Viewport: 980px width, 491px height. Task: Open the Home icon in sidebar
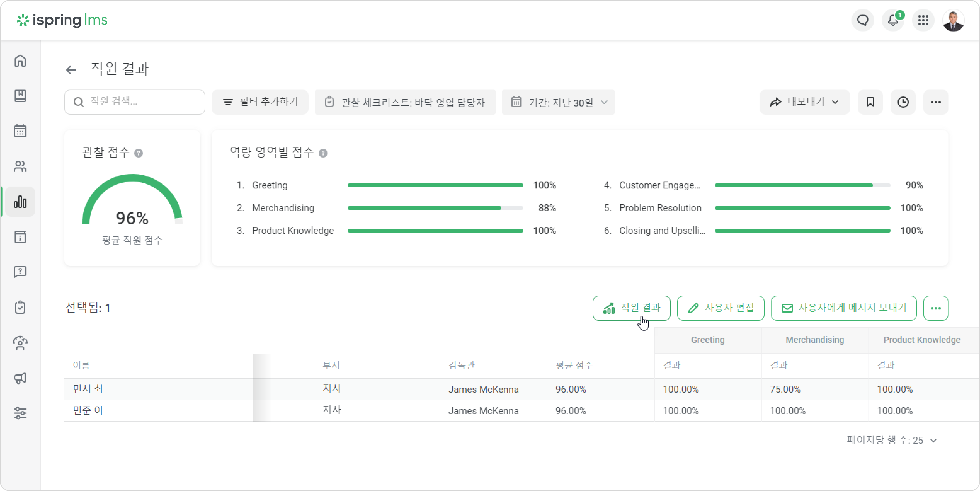[x=20, y=61]
